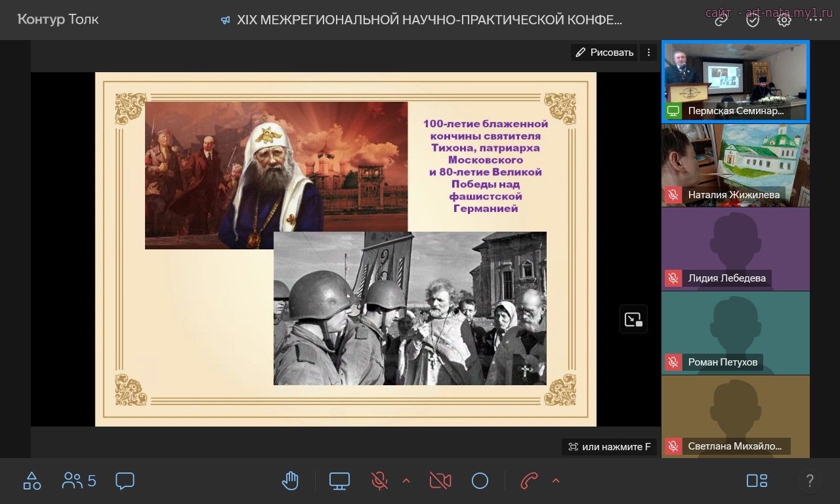Select Наталия Жижилева video tile

pyautogui.click(x=736, y=165)
